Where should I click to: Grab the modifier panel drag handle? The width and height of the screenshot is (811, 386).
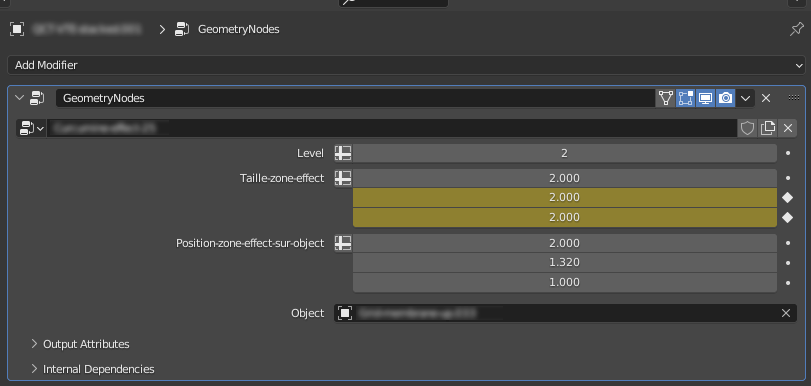(x=794, y=98)
